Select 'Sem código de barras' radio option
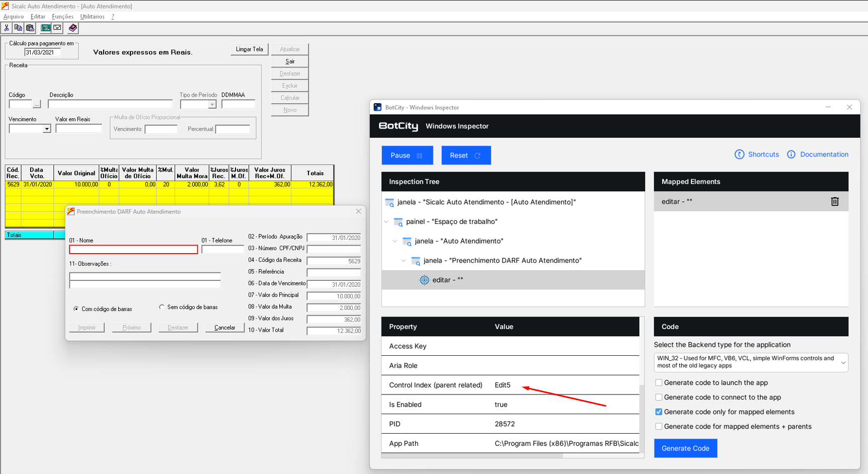 tap(162, 307)
